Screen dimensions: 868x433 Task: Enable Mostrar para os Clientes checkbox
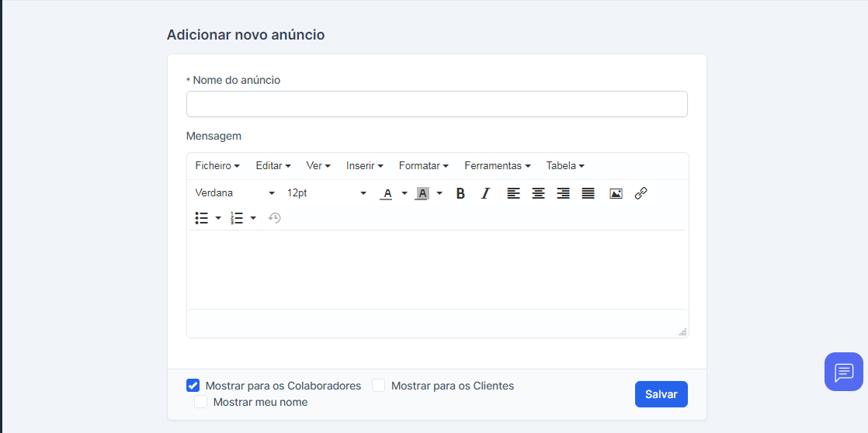(x=379, y=386)
